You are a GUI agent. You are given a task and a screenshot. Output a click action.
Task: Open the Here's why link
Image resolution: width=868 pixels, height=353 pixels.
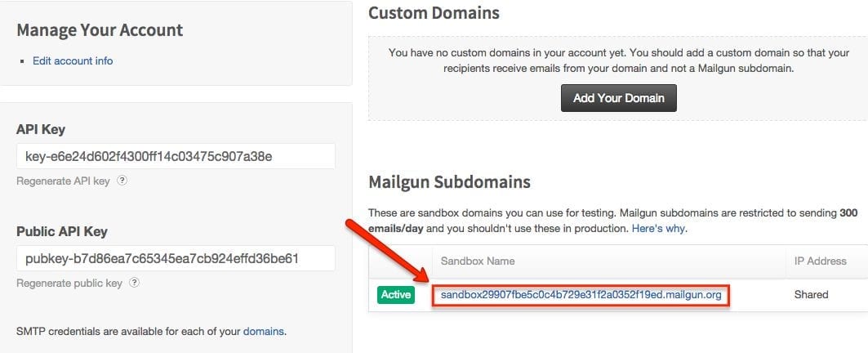coord(659,228)
